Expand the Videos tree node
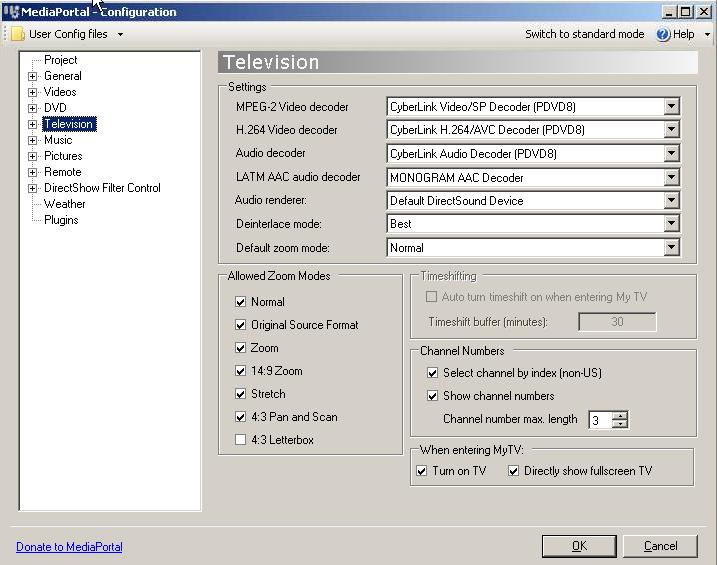Viewport: 717px width, 565px height. (x=33, y=92)
